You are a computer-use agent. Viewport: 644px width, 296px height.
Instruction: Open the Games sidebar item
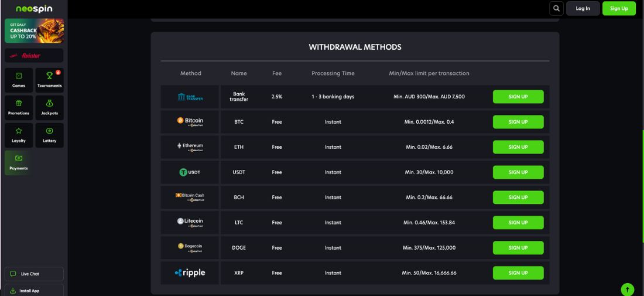point(19,80)
